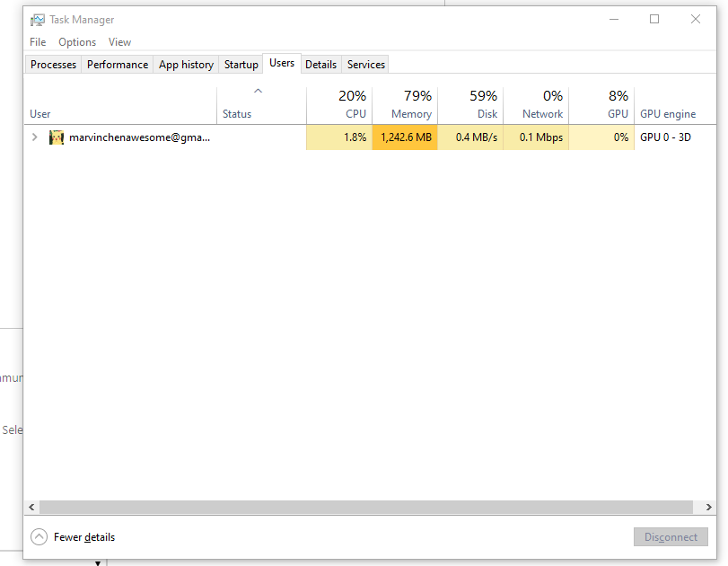Sort by the User column header
Viewport: 728px width, 566px height.
[x=120, y=105]
